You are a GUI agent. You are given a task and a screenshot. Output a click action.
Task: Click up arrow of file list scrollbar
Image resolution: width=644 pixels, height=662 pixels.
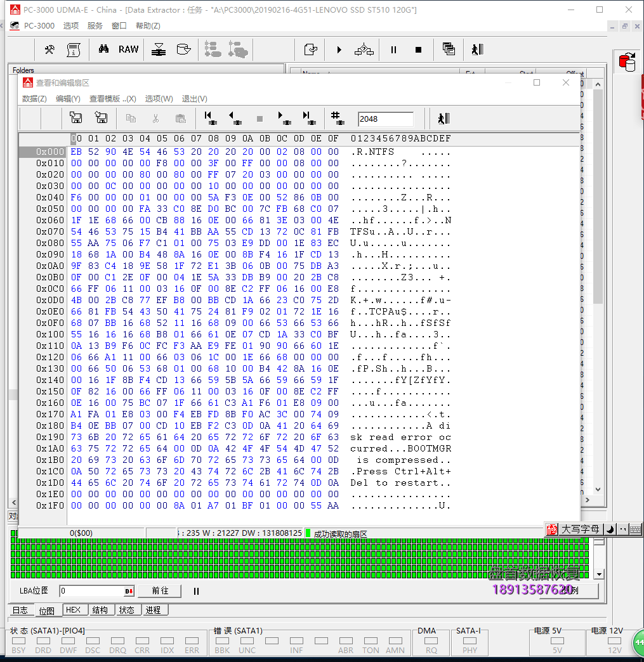[x=598, y=84]
